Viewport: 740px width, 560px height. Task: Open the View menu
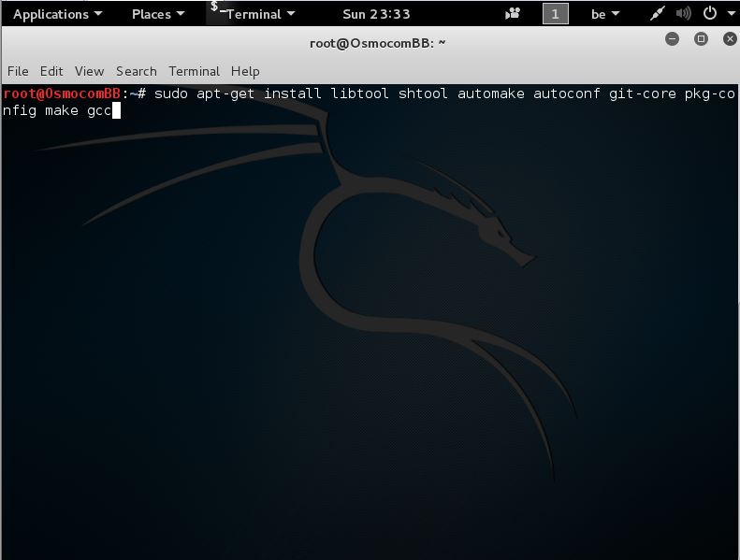click(x=89, y=71)
